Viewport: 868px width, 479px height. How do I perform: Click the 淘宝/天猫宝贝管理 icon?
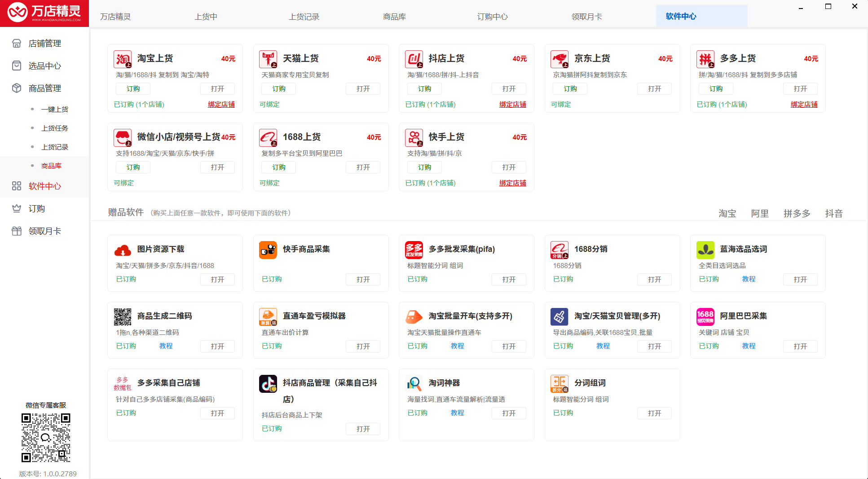pos(560,317)
